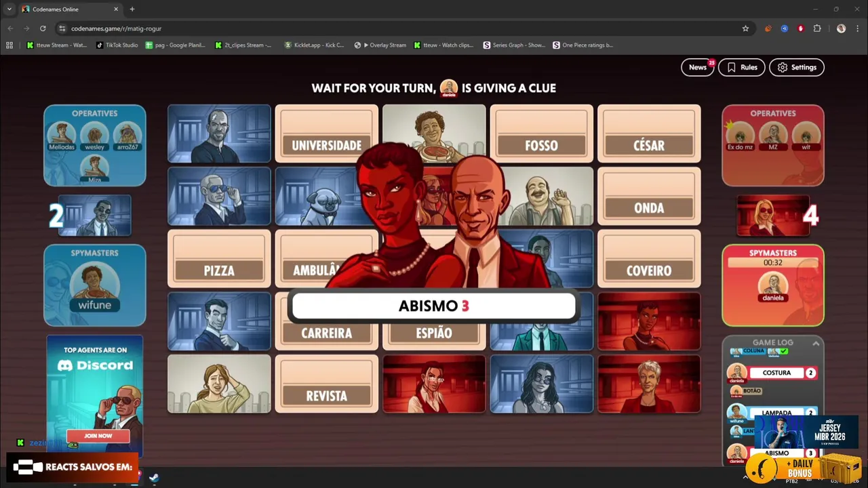The height and width of the screenshot is (488, 868).
Task: Click wesley operative avatar
Action: (x=95, y=136)
